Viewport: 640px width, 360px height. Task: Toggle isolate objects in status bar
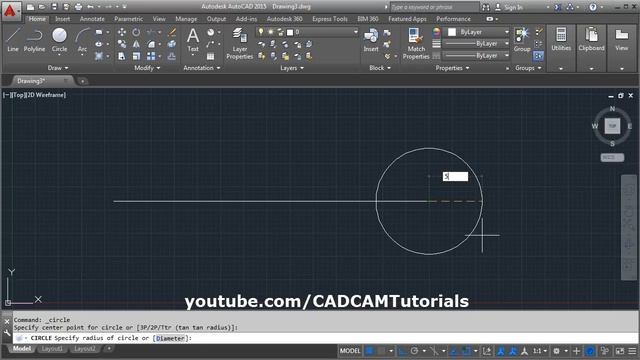604,351
